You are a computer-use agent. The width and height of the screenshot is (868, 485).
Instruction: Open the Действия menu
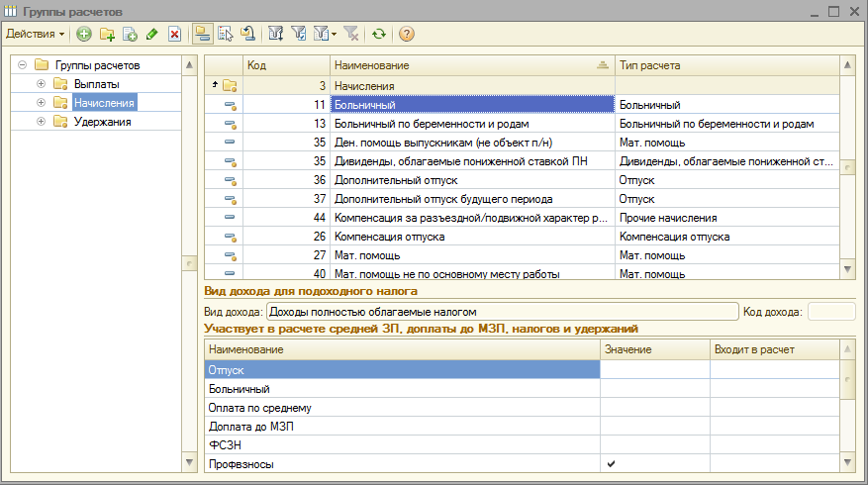point(36,34)
